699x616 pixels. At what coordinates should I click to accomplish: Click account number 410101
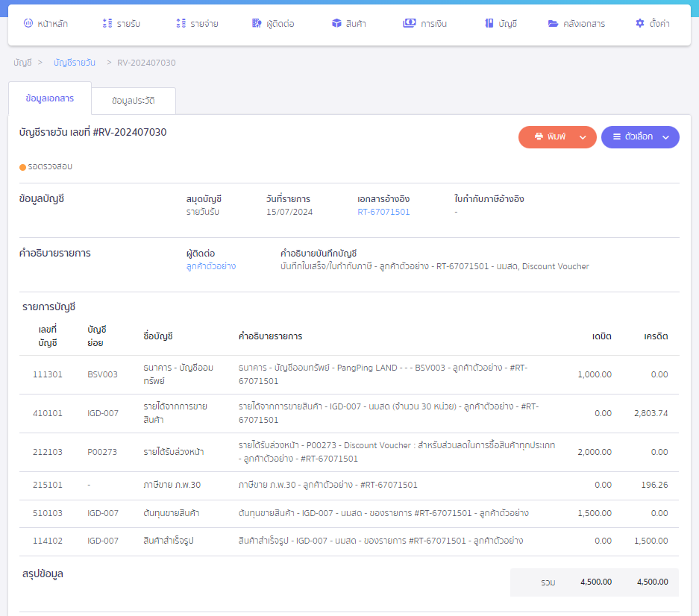pyautogui.click(x=48, y=413)
